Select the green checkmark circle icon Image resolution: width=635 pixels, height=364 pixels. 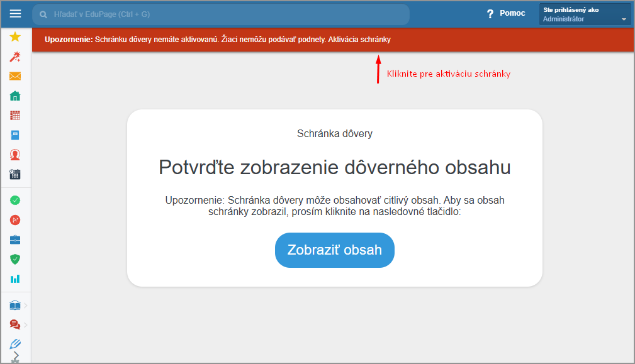point(15,200)
